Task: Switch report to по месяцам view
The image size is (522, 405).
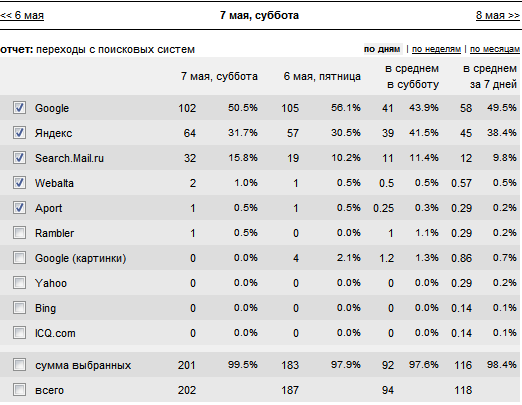Action: point(495,49)
